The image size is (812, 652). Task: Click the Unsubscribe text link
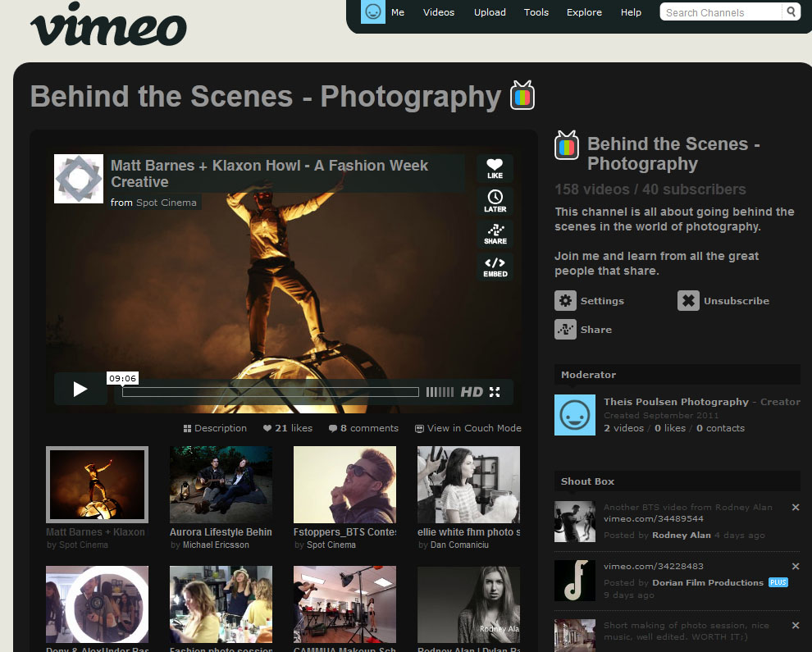point(737,301)
